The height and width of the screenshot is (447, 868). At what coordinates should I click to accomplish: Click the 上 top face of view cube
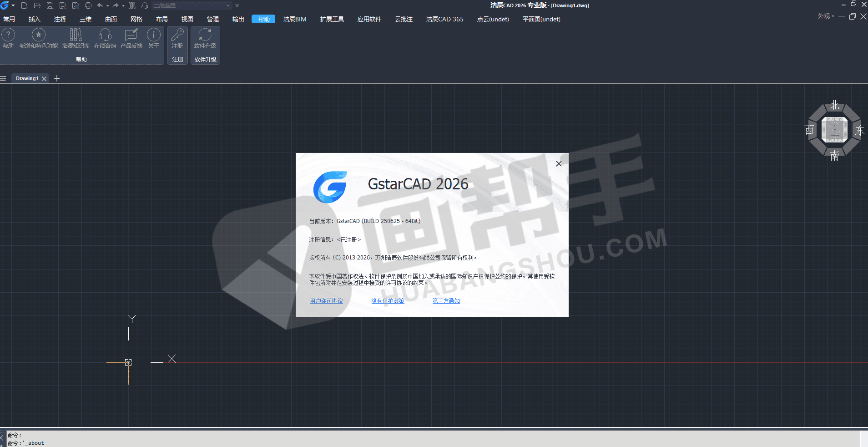tap(834, 130)
